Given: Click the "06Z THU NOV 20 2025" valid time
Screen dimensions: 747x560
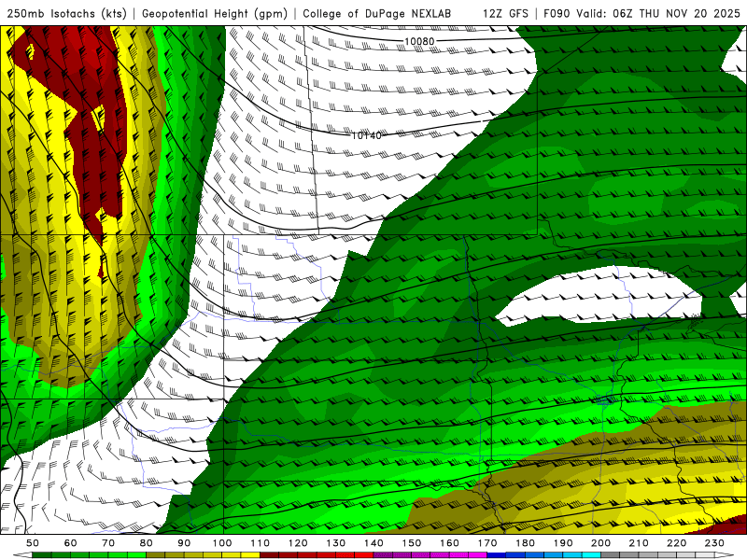Looking at the screenshot, I should (x=676, y=13).
